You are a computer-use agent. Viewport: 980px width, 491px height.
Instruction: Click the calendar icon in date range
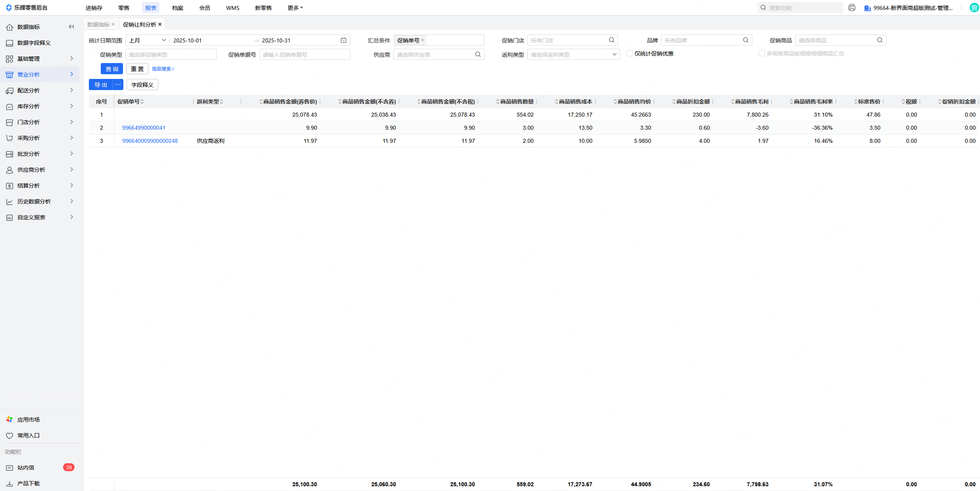coord(344,40)
